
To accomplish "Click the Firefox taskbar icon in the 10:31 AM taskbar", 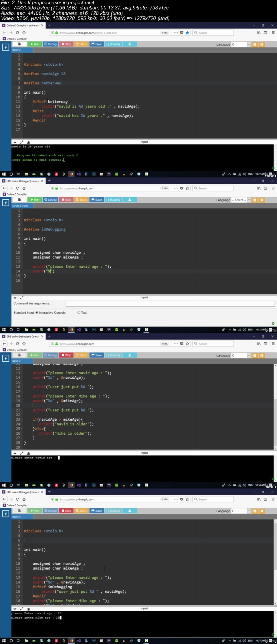I will (71, 330).
